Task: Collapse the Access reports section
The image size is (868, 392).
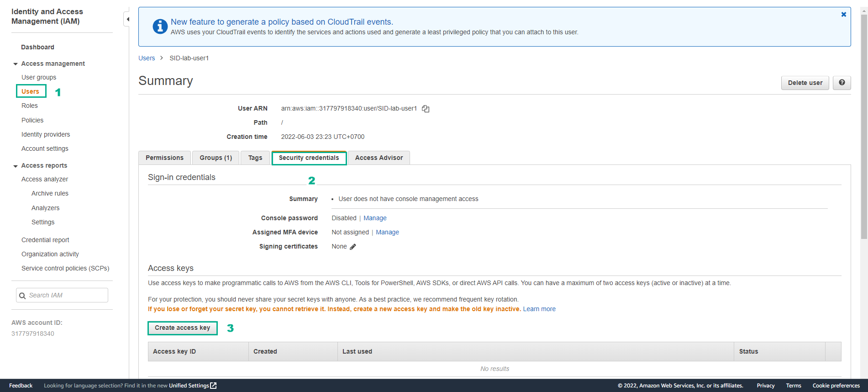Action: (16, 166)
